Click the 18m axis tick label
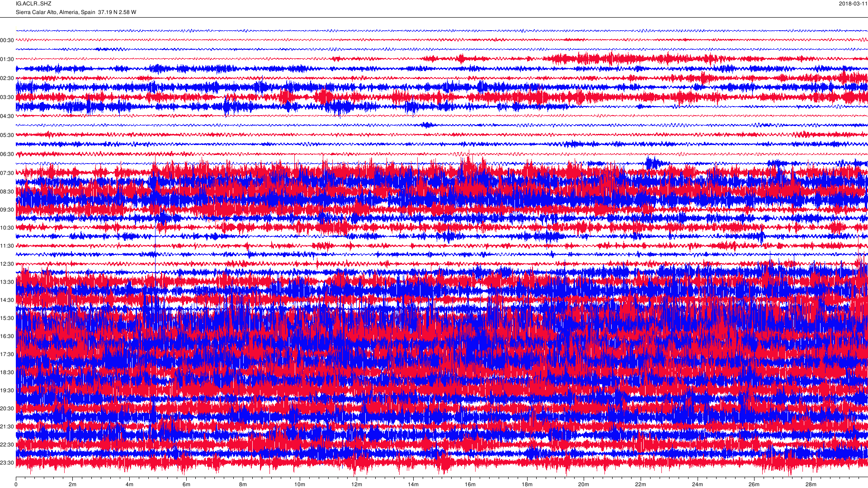Viewport: 868px width, 488px height. tap(527, 484)
